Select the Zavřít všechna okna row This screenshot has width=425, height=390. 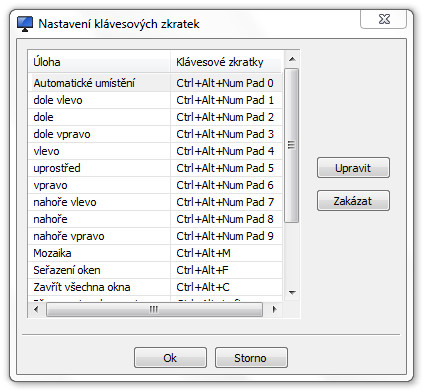tap(155, 287)
